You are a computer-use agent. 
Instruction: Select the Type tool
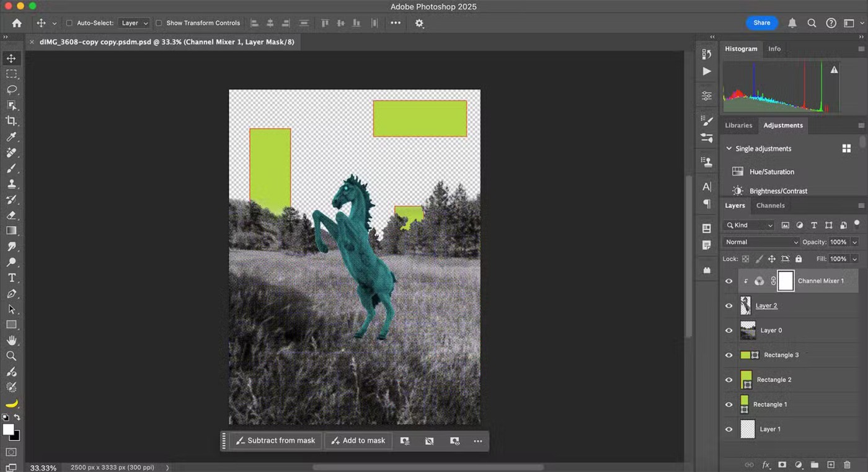tap(11, 278)
